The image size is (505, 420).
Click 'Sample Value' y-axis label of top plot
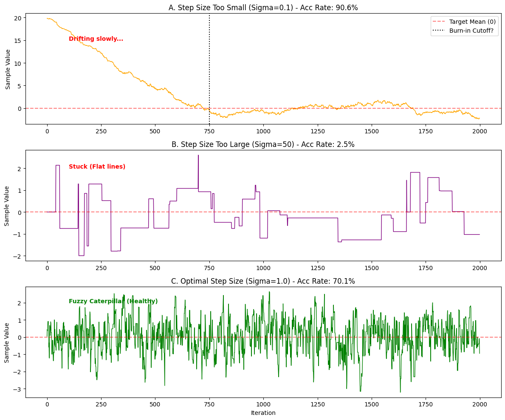(8, 69)
